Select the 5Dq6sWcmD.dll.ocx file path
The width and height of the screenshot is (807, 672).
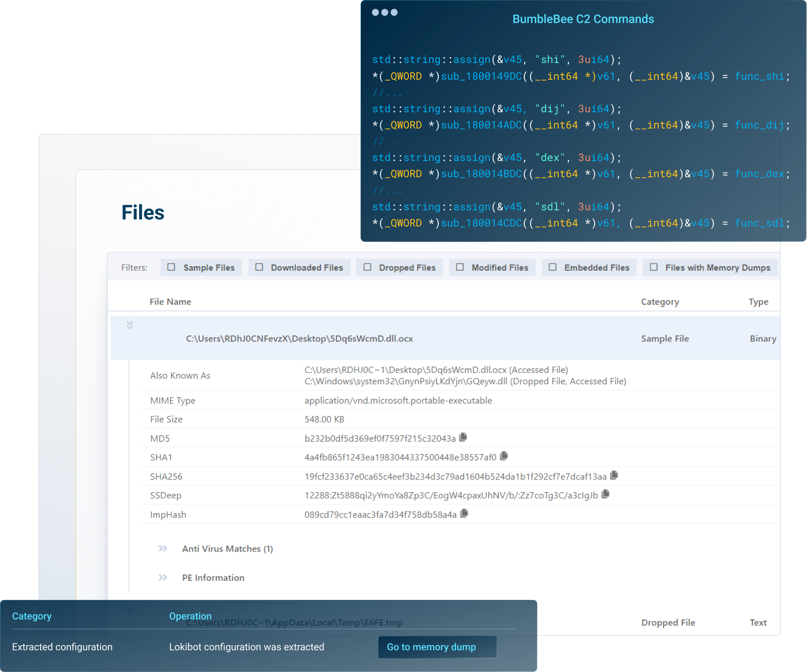299,339
